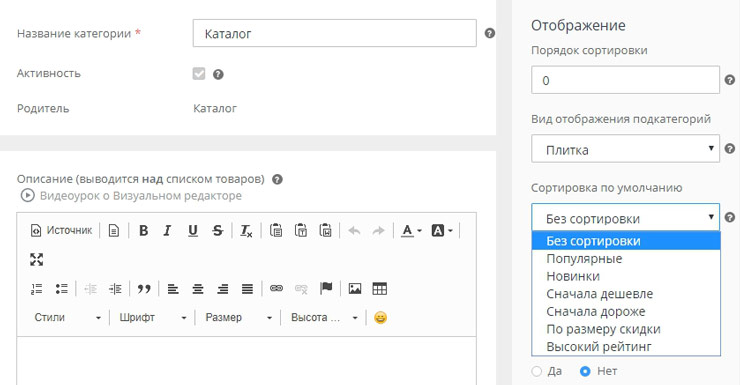Open the Размер size dropdown

click(x=238, y=318)
